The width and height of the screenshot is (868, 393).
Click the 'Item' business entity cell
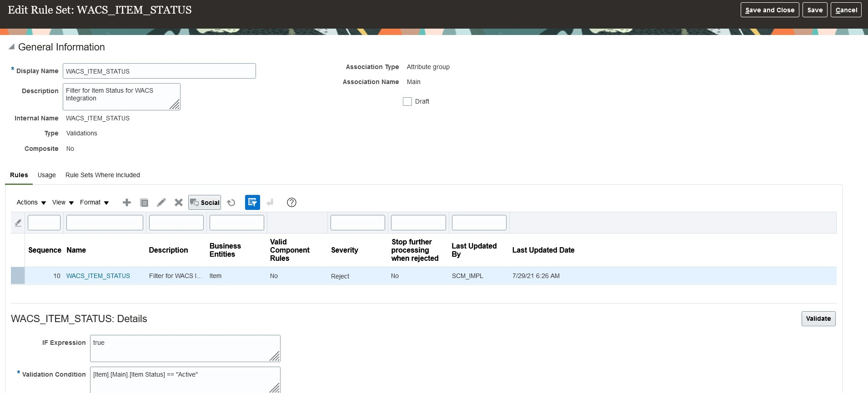(216, 276)
